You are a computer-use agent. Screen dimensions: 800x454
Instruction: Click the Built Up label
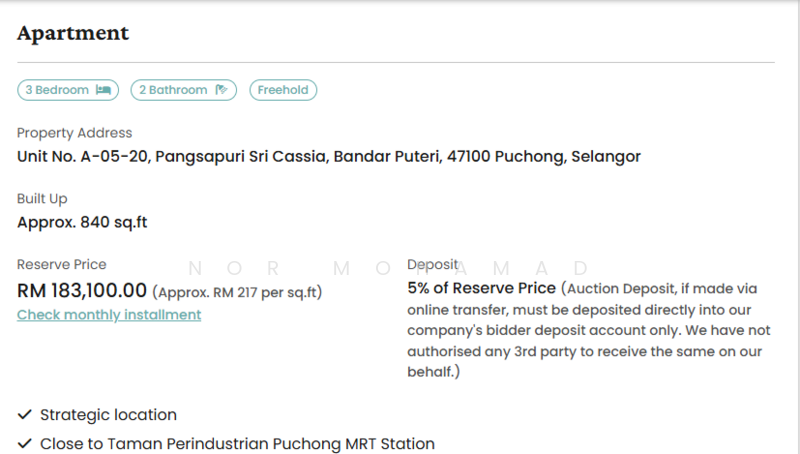pyautogui.click(x=42, y=199)
